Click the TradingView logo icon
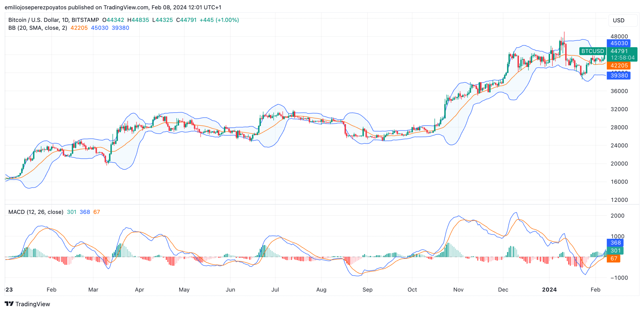 point(9,304)
